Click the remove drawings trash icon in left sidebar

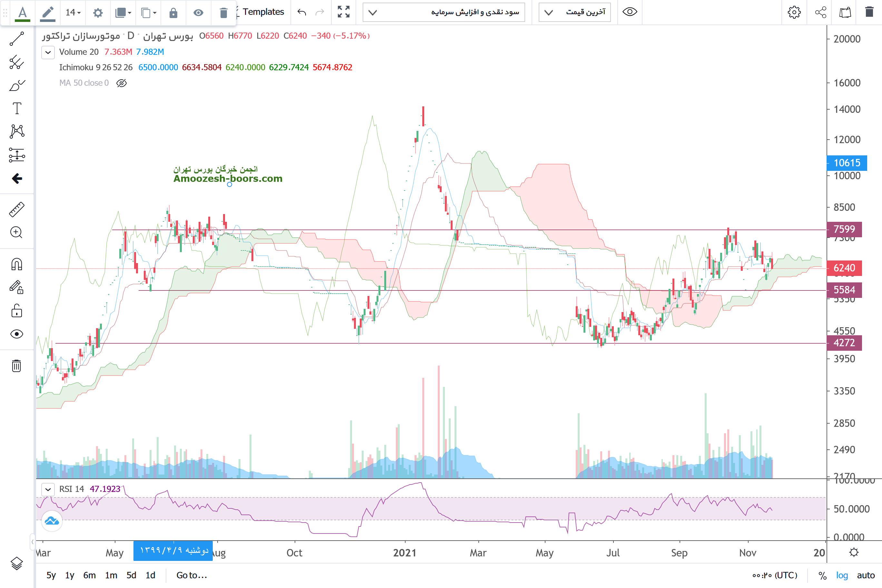point(16,366)
